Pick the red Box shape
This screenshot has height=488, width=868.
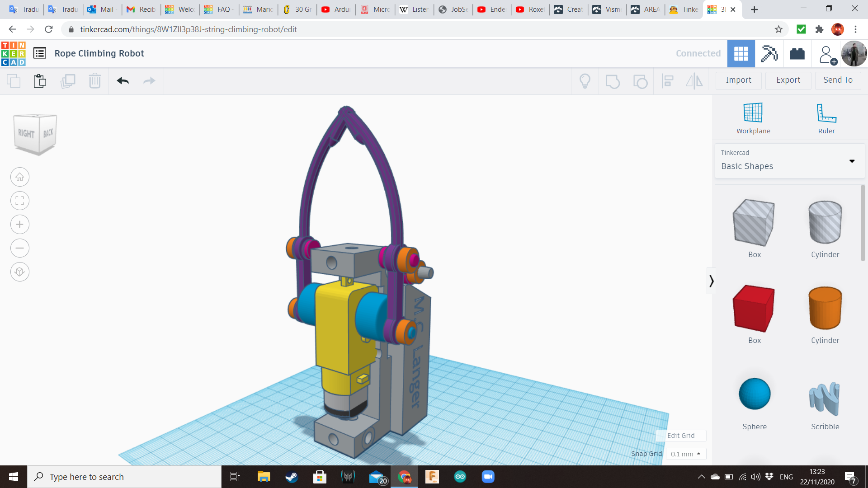click(754, 309)
